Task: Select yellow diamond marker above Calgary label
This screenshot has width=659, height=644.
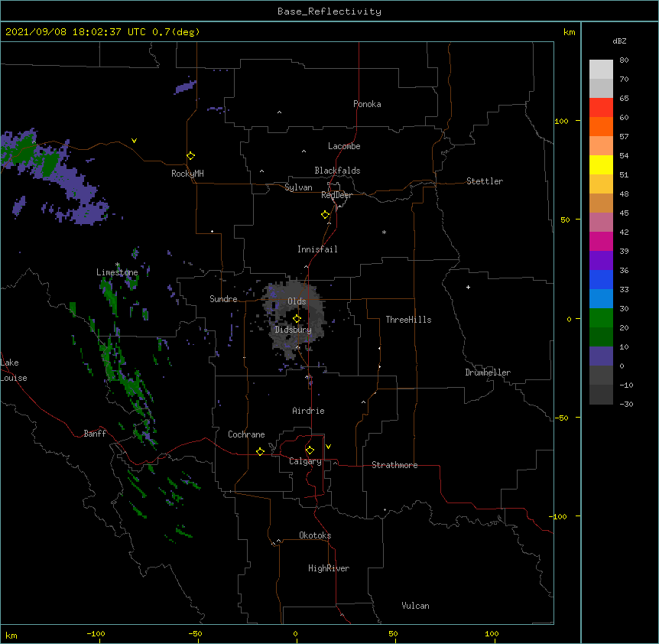Action: coord(310,450)
